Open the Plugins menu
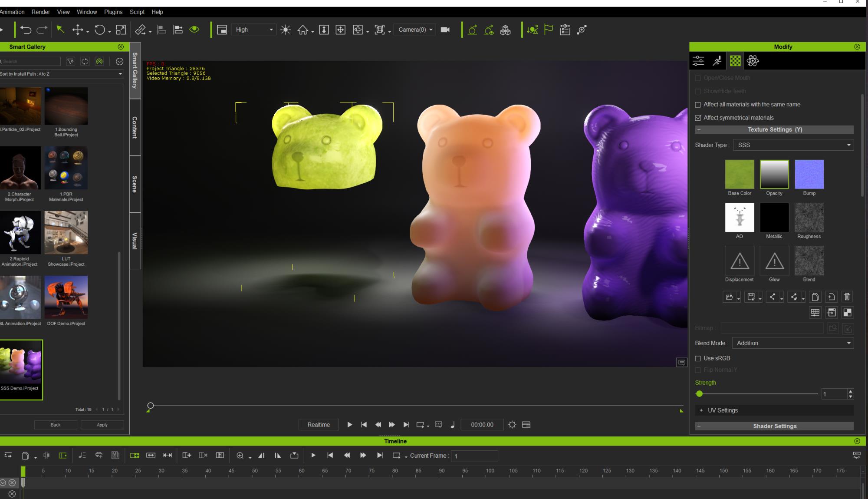 coord(113,12)
